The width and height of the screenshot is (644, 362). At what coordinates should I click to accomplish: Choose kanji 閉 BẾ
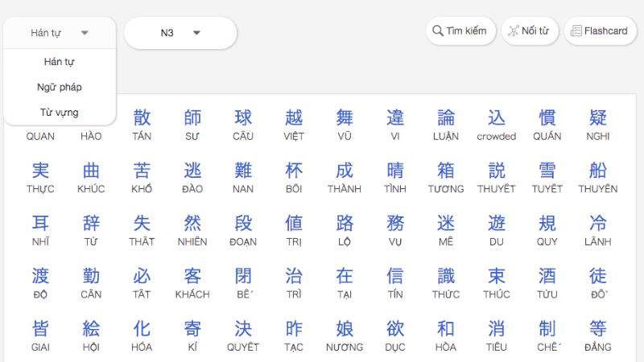point(243,283)
